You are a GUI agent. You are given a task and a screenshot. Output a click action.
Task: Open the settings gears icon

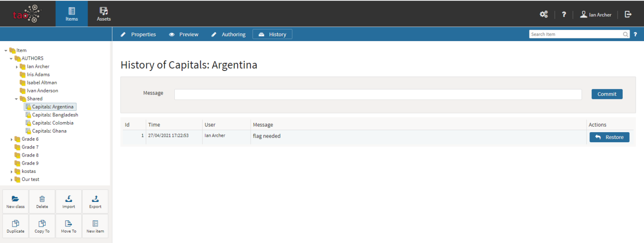pyautogui.click(x=543, y=14)
